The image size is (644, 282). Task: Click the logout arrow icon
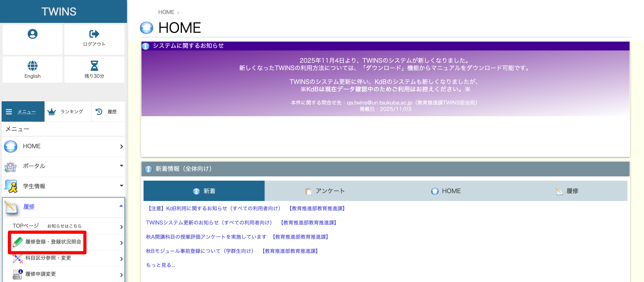pos(94,34)
